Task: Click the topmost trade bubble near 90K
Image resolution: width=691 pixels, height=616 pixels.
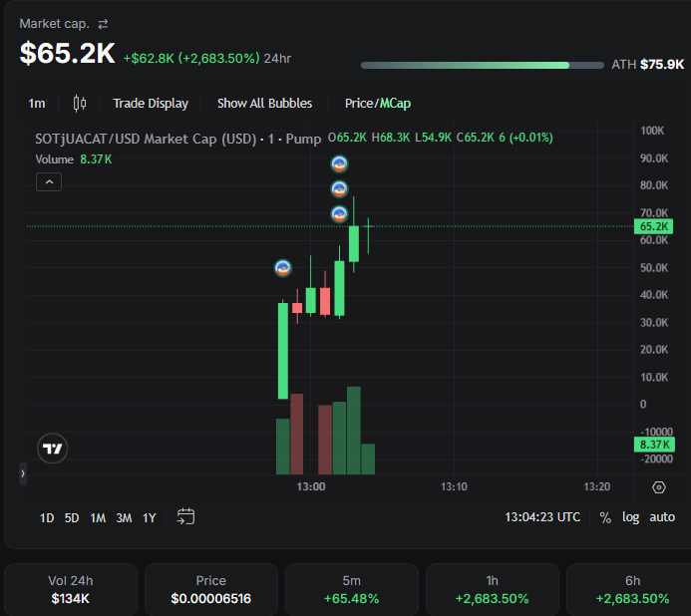Action: tap(339, 163)
